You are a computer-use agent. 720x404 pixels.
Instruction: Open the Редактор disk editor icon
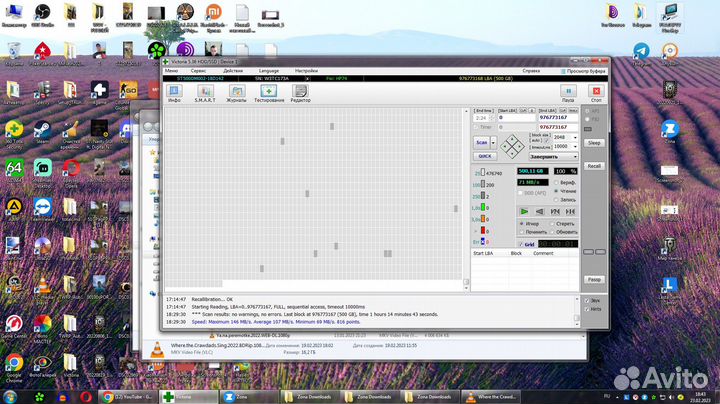tap(300, 92)
